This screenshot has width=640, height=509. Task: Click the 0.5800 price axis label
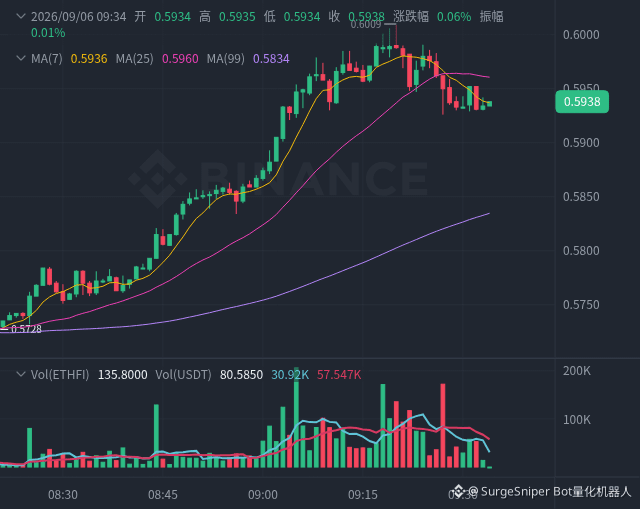(x=581, y=251)
